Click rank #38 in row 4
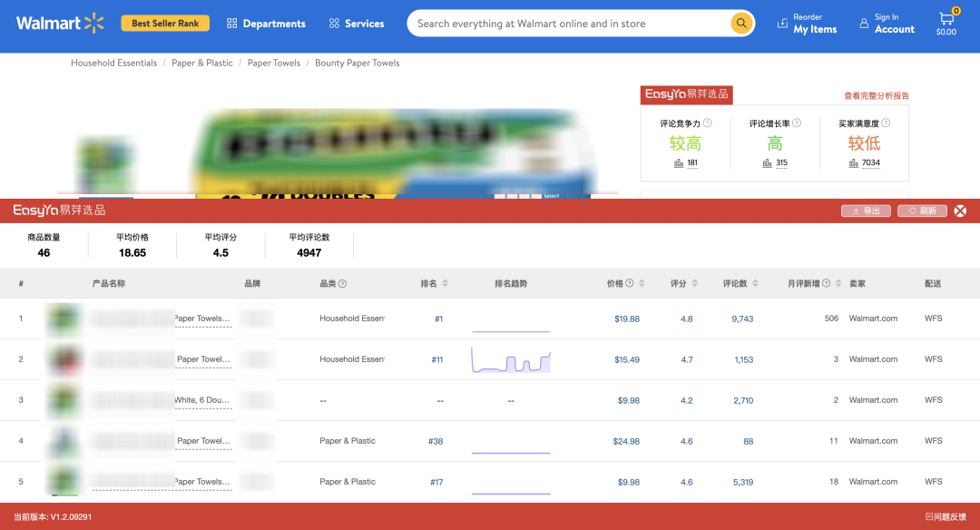 436,441
